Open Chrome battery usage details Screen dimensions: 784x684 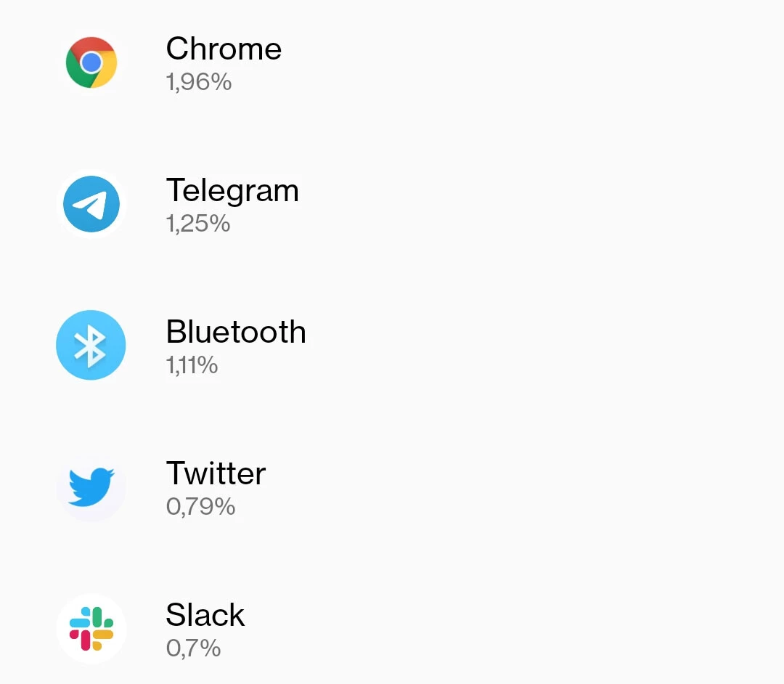(392, 62)
